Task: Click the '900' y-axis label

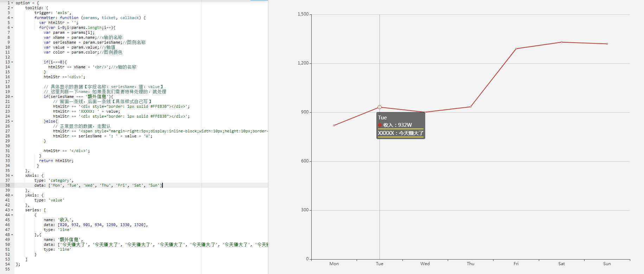Action: pyautogui.click(x=305, y=112)
